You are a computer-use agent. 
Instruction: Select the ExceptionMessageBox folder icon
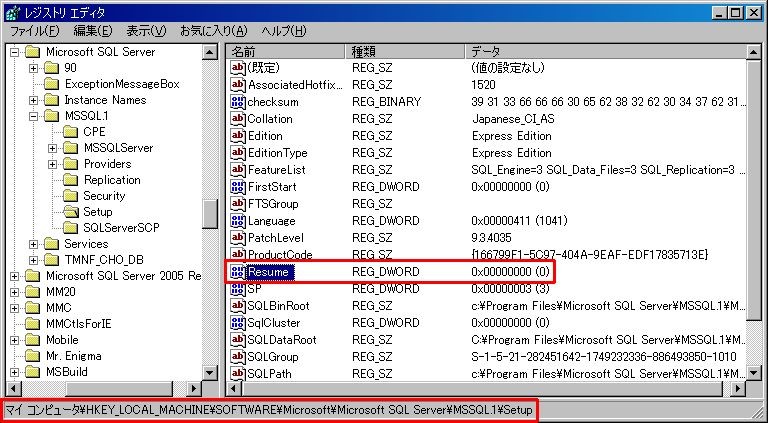tap(51, 84)
